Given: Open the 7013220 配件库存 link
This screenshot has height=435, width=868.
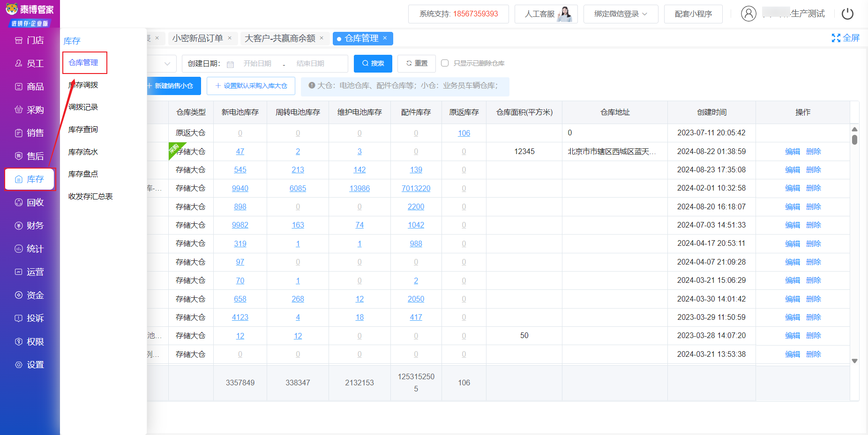Looking at the screenshot, I should [416, 188].
